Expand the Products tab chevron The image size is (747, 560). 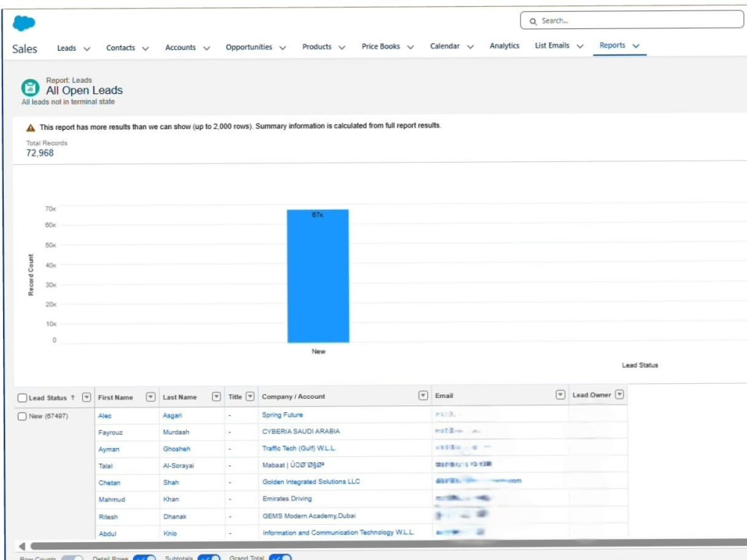(341, 47)
